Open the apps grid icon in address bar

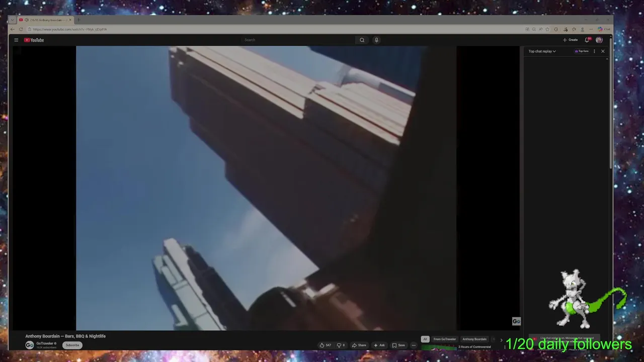pyautogui.click(x=527, y=29)
